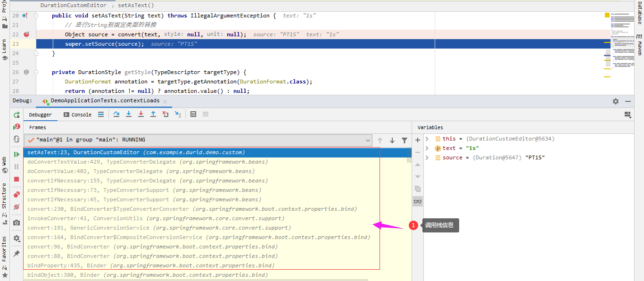Select previous frame up arrow
Image resolution: width=644 pixels, height=281 pixels.
tap(380, 140)
